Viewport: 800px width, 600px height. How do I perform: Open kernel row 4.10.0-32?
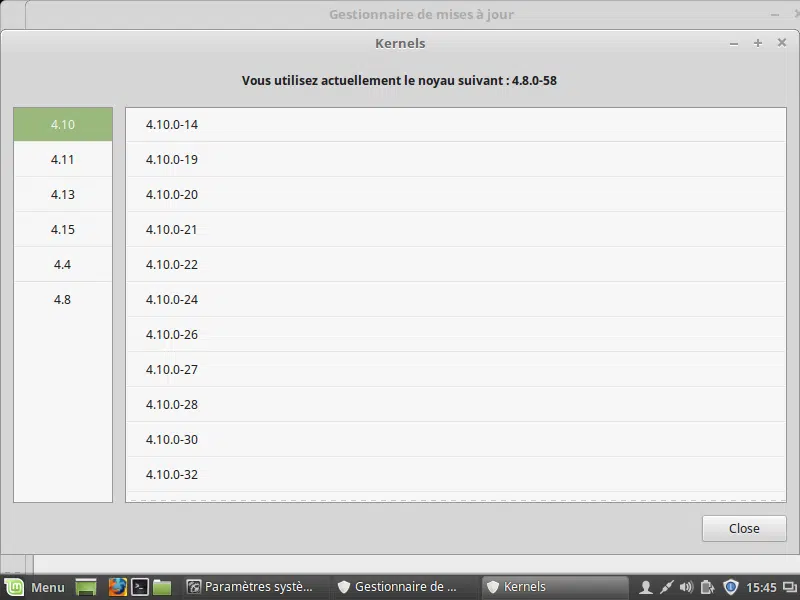tap(456, 474)
